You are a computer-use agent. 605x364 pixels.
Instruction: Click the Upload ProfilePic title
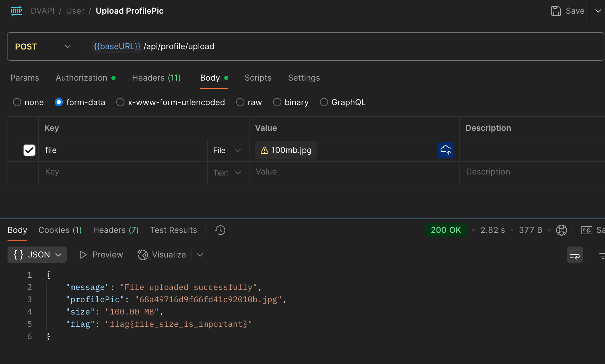[x=130, y=11]
